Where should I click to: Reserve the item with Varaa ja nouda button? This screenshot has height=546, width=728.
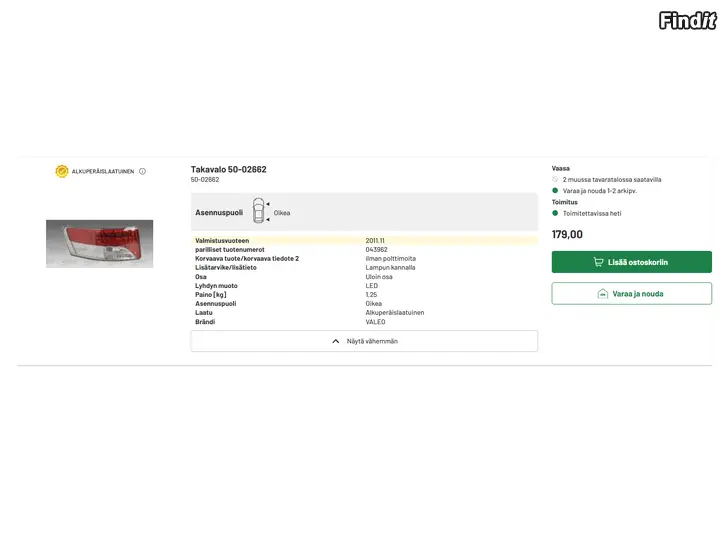pos(631,293)
